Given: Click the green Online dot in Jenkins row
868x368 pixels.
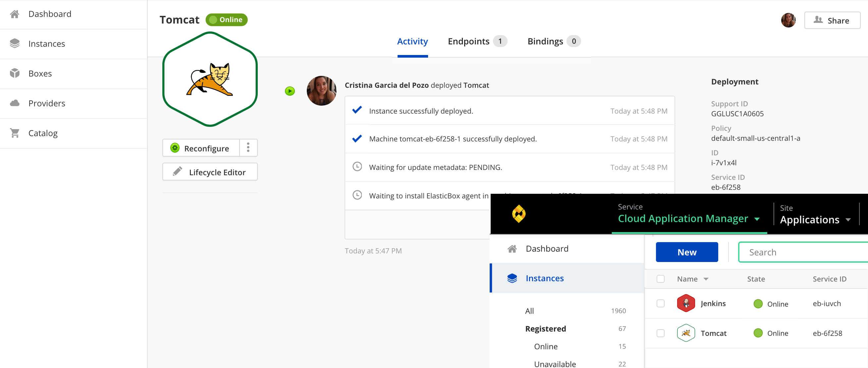Looking at the screenshot, I should coord(758,304).
